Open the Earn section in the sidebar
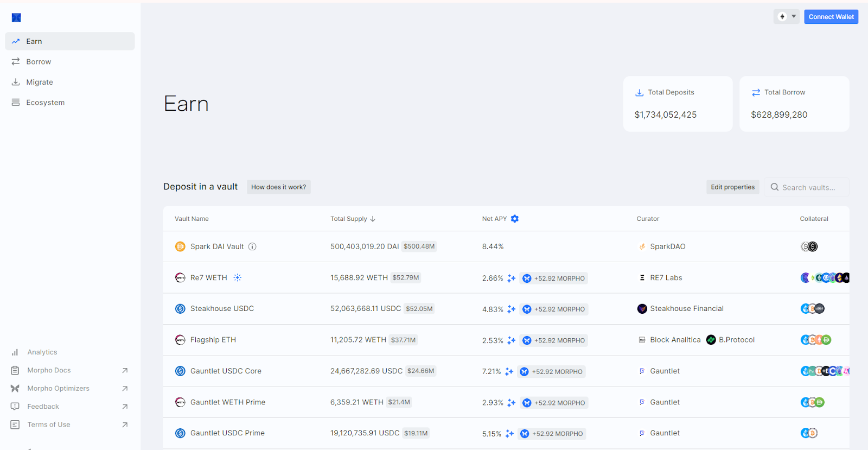This screenshot has width=868, height=450. point(70,41)
